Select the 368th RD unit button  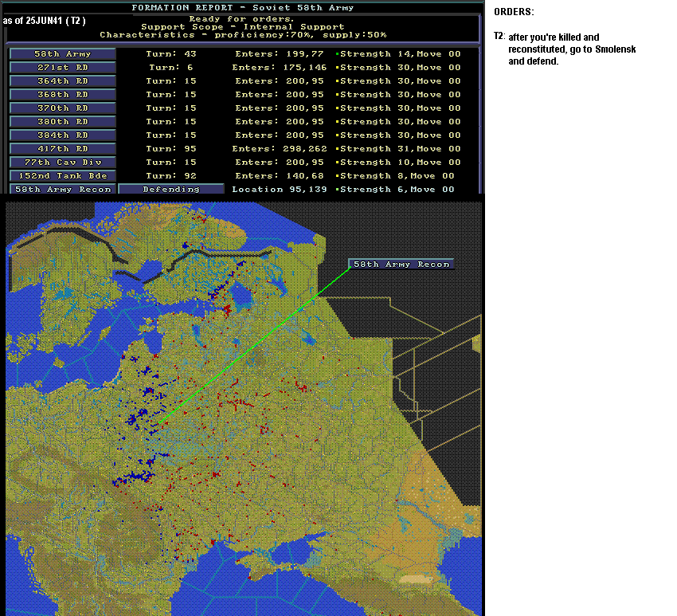pos(63,95)
